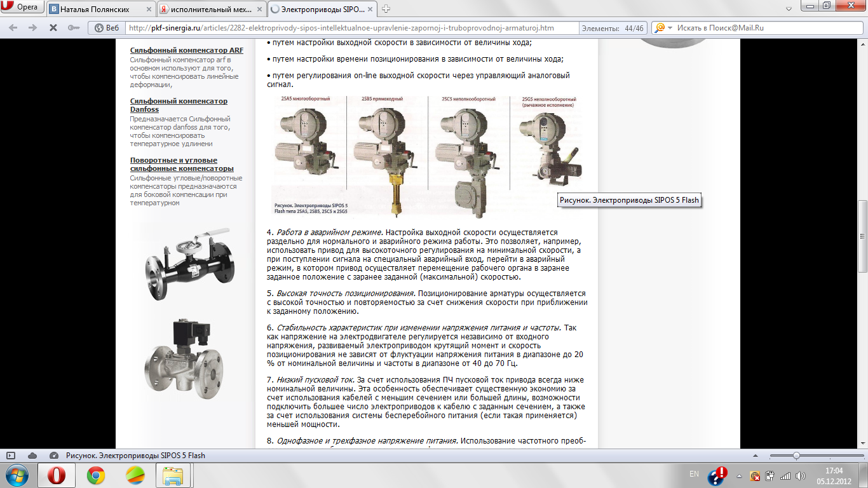This screenshot has width=868, height=488.
Task: Click the Show desktop strip
Action: pyautogui.click(x=864, y=476)
